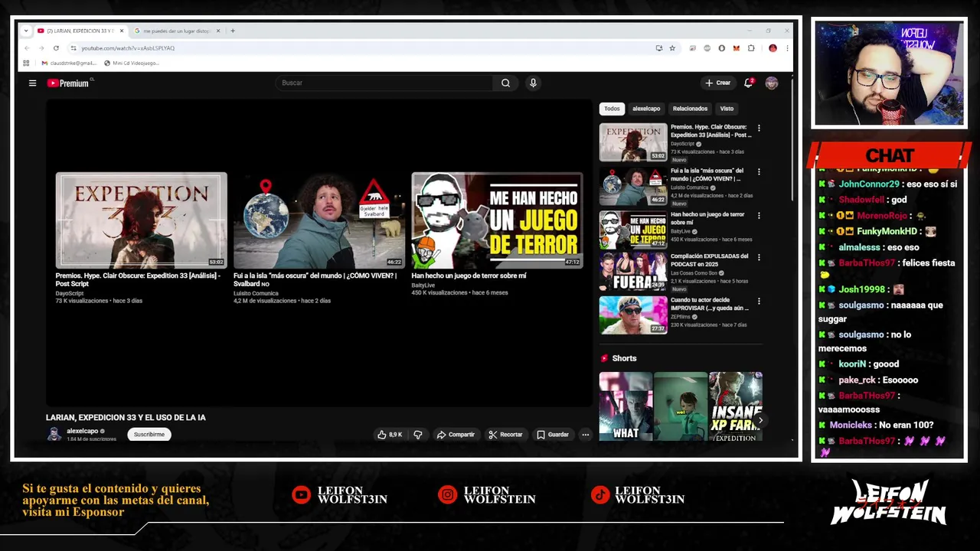The width and height of the screenshot is (980, 551).
Task: Open sidebar title 'Fui a la isla más oscura'
Action: coord(707,175)
